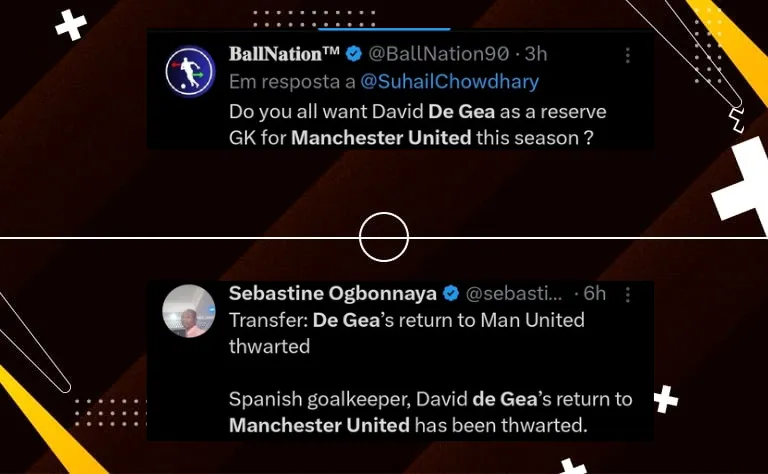The width and height of the screenshot is (768, 474).
Task: Open the BallNation profile avatar
Action: tap(190, 71)
